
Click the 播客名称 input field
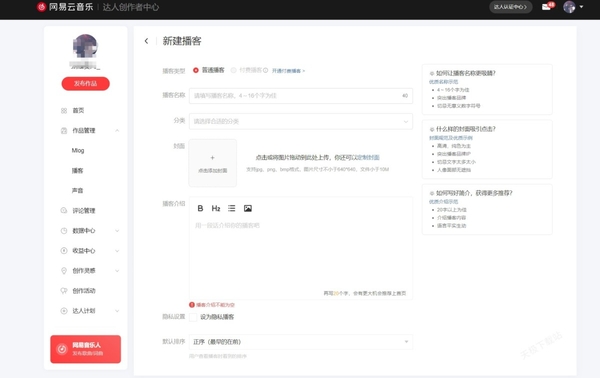(301, 96)
